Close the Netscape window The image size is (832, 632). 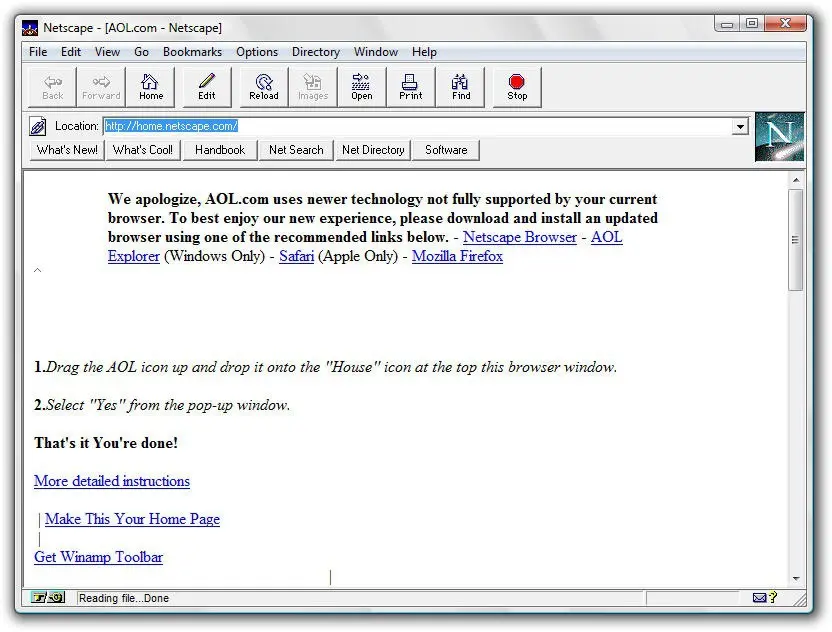point(785,24)
